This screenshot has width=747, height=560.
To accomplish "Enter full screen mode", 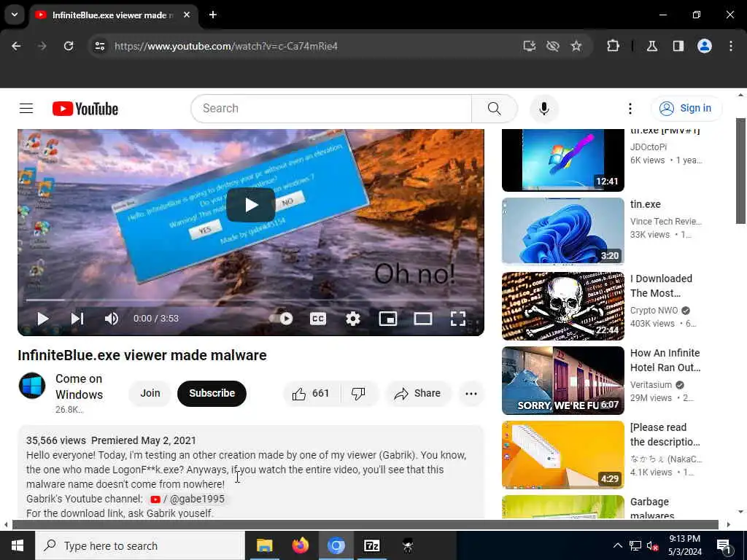I will [x=458, y=319].
